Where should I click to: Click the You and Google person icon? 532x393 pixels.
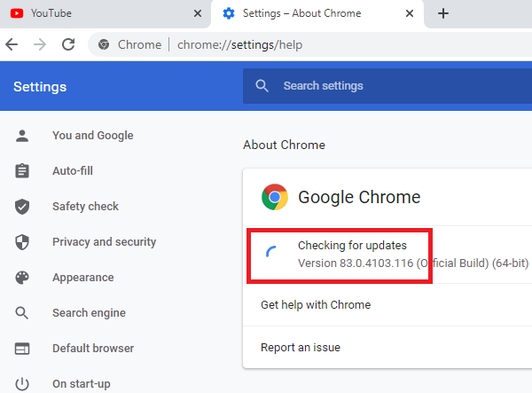click(x=22, y=136)
